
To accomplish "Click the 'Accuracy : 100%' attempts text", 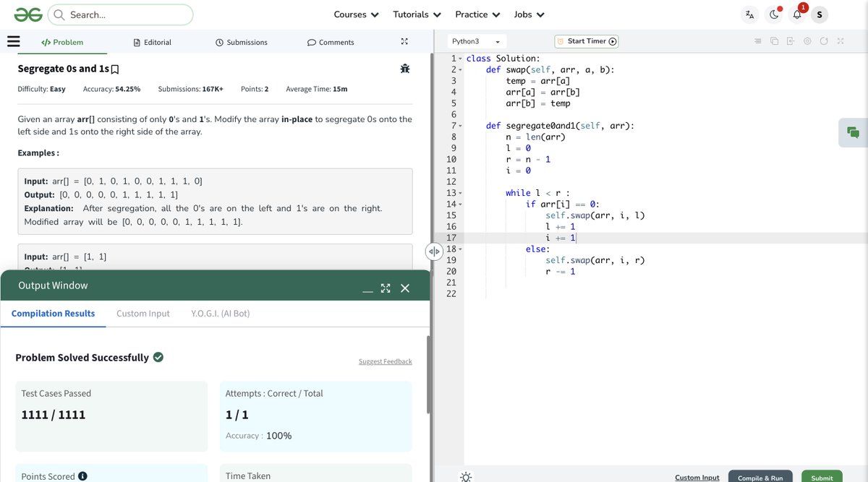I will coord(259,436).
